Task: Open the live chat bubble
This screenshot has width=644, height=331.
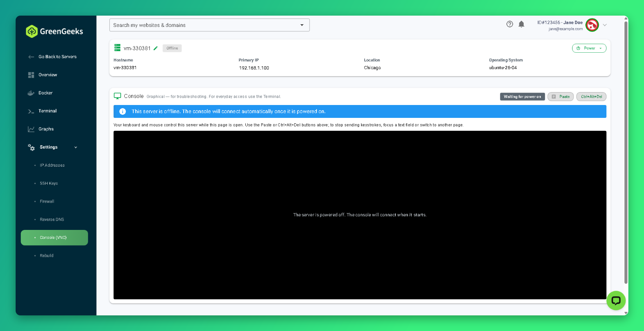Action: [616, 301]
